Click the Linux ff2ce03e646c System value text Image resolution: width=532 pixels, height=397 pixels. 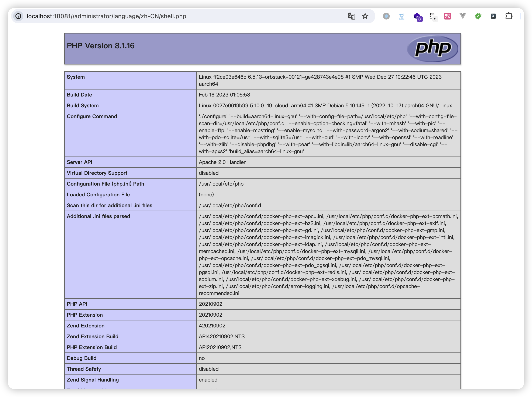pos(320,80)
